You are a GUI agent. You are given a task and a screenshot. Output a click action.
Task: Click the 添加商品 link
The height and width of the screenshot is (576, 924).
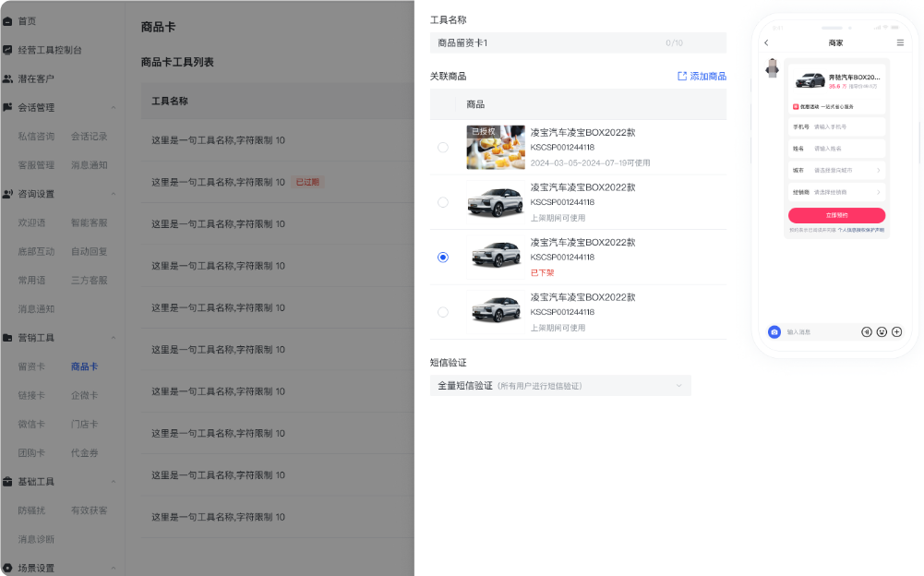click(x=708, y=76)
